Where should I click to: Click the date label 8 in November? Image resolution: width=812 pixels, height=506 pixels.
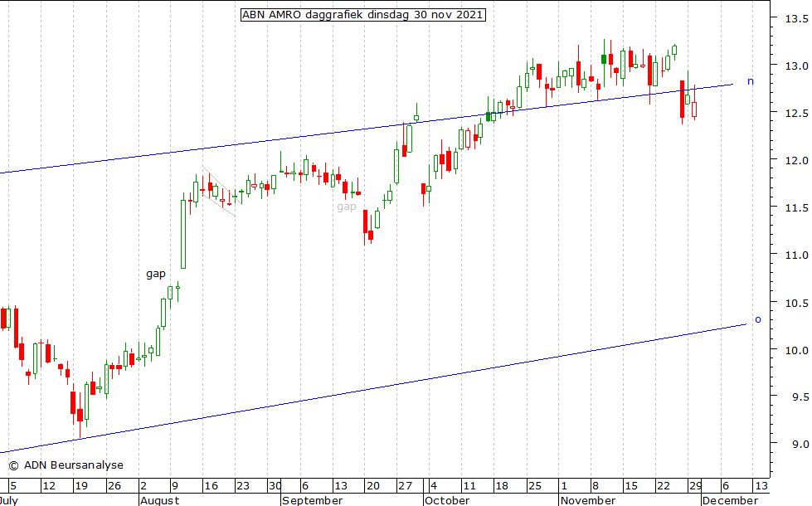tap(596, 486)
